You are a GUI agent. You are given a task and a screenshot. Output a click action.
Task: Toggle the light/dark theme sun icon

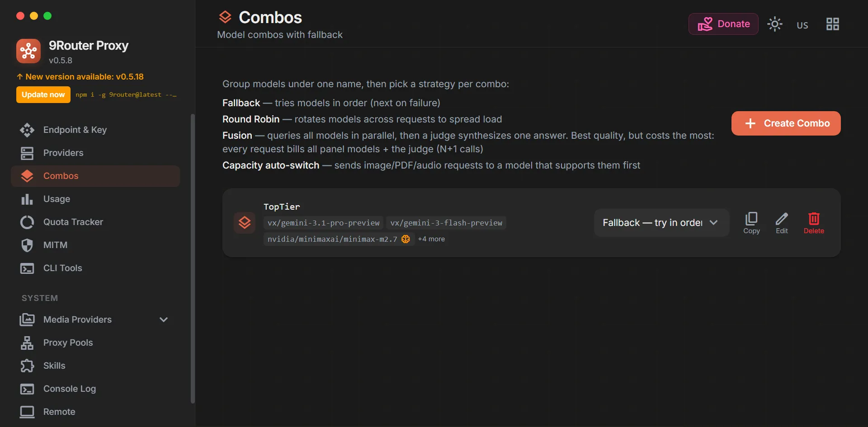[774, 24]
